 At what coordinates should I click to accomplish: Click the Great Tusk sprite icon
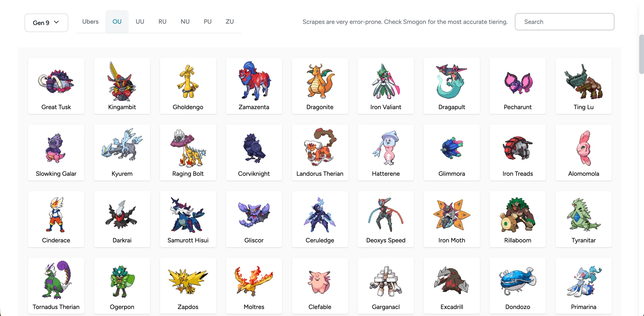click(x=56, y=82)
